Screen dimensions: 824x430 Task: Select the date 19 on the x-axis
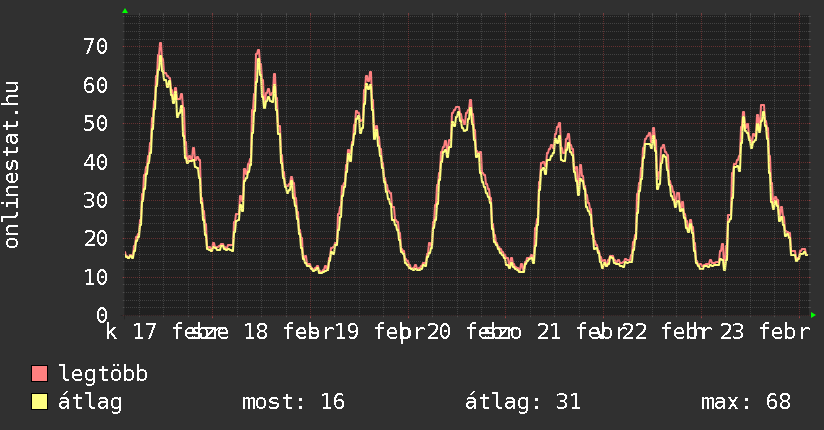(x=347, y=332)
